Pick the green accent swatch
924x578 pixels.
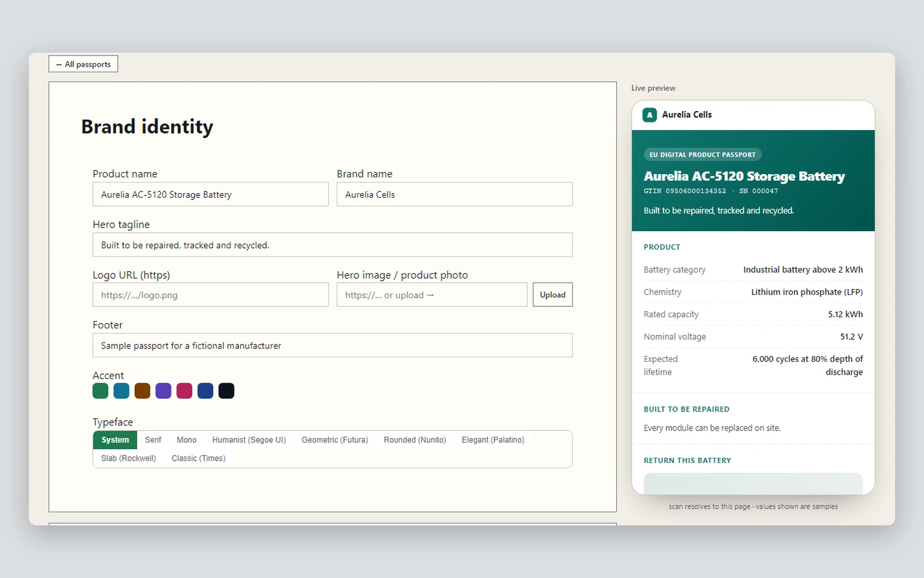100,391
